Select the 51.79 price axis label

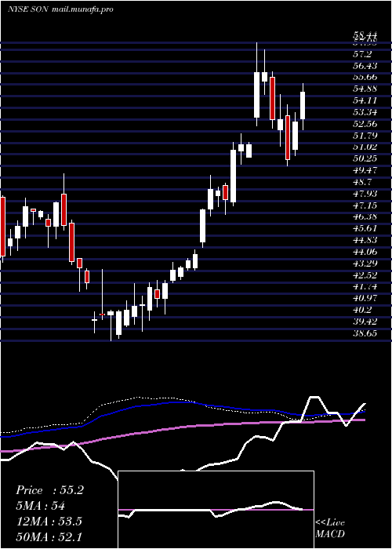[x=365, y=136]
